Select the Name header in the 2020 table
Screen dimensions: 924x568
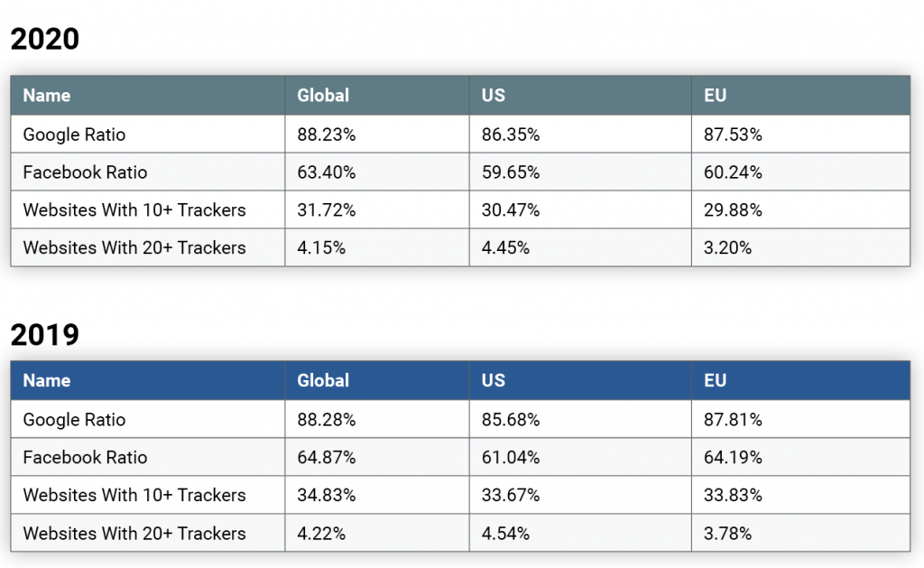47,96
